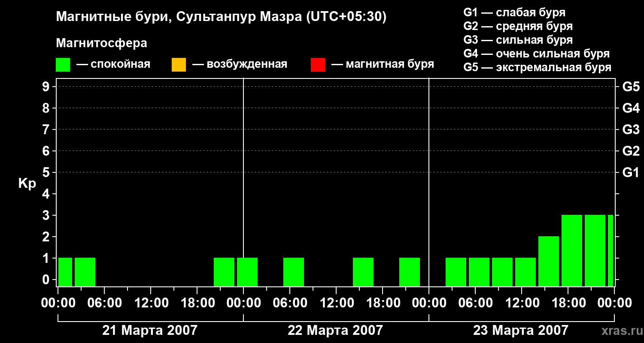This screenshot has height=343, width=644.
Task: Click the '— магнитная буря' legend label
Action: pos(383,64)
